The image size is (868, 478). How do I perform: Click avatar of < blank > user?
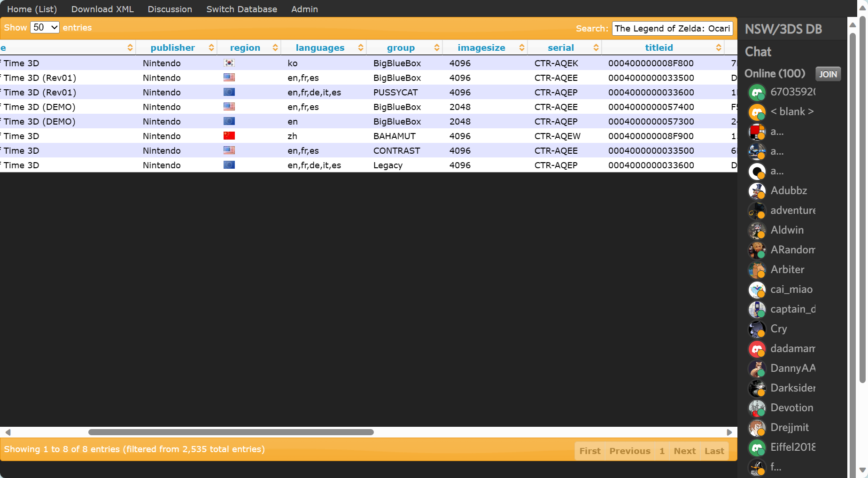(757, 112)
